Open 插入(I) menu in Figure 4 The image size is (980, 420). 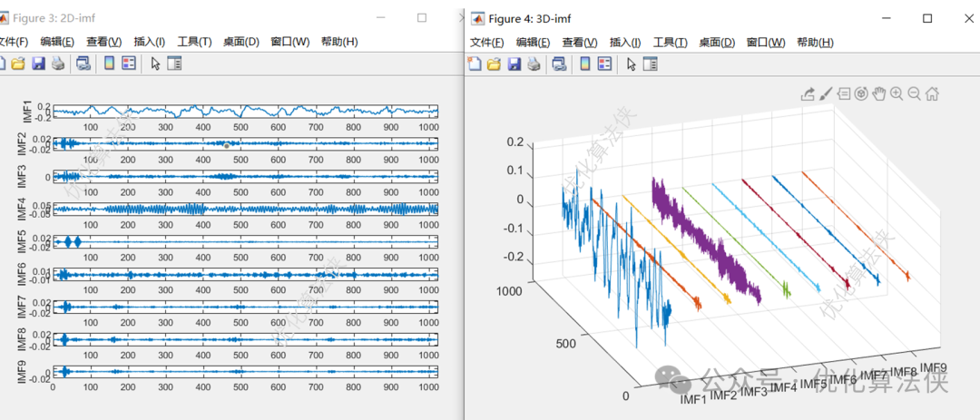(625, 43)
